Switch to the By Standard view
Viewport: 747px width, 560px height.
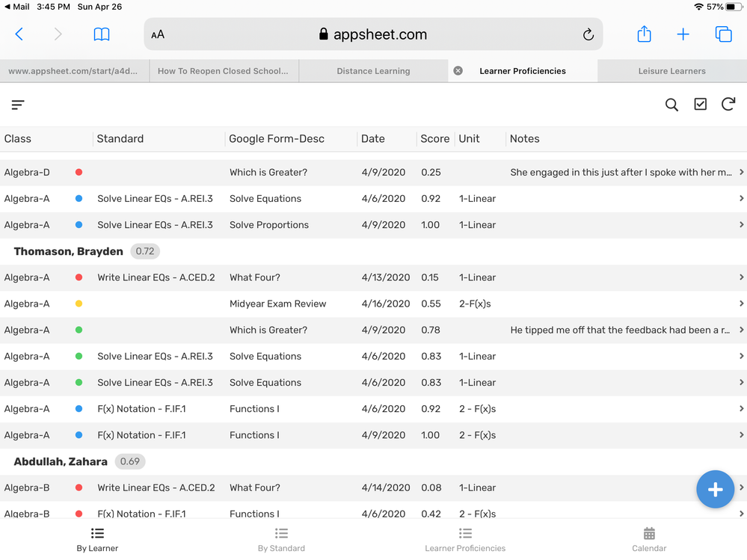click(x=282, y=540)
